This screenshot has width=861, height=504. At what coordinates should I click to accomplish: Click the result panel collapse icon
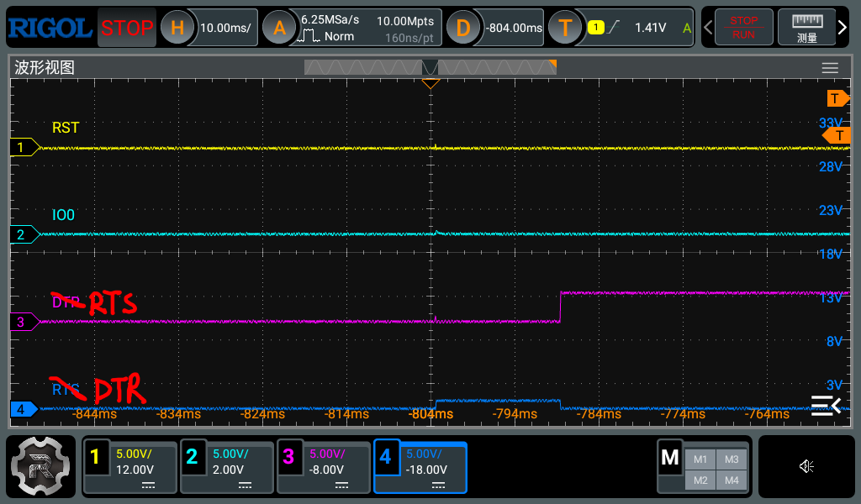(826, 405)
